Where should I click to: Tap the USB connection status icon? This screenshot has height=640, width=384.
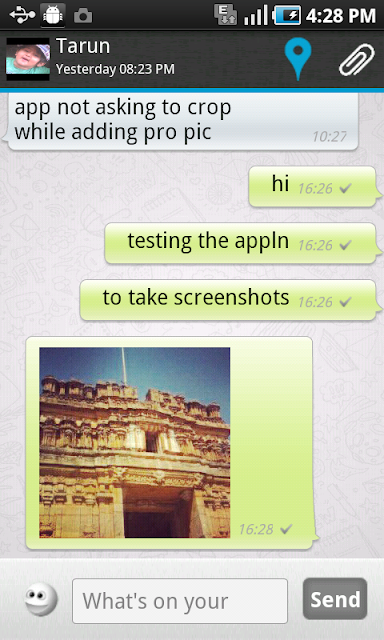(x=22, y=15)
